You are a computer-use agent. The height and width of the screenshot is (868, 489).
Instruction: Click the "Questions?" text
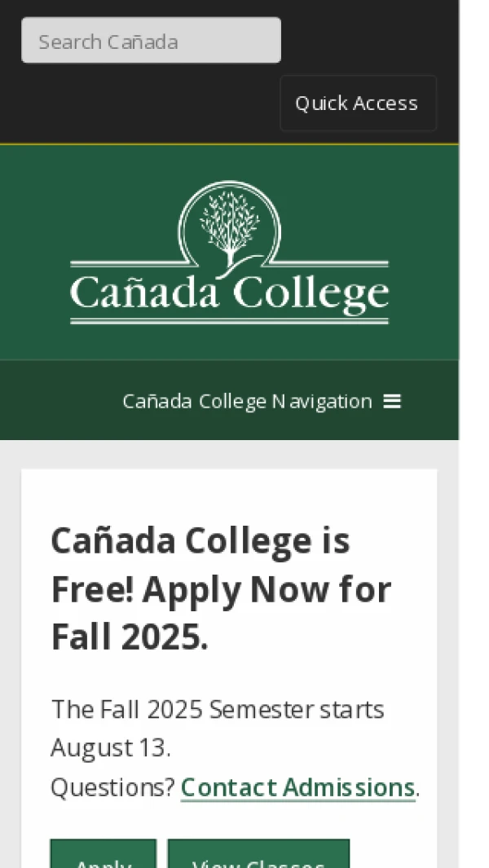click(113, 787)
